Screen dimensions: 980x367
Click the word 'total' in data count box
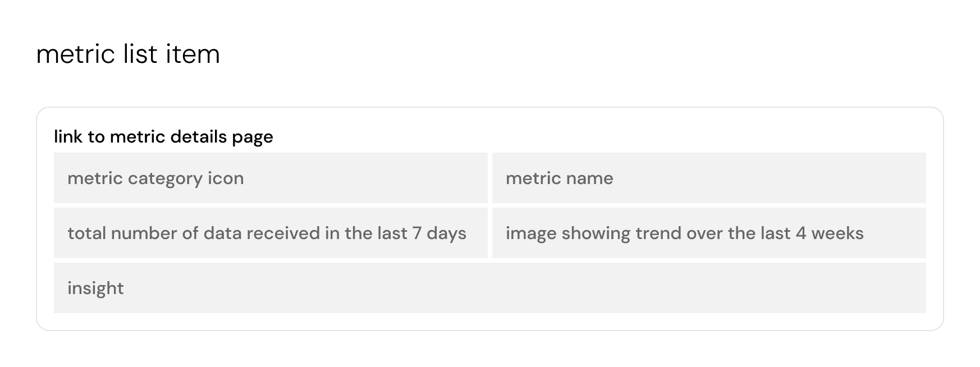pyautogui.click(x=86, y=233)
